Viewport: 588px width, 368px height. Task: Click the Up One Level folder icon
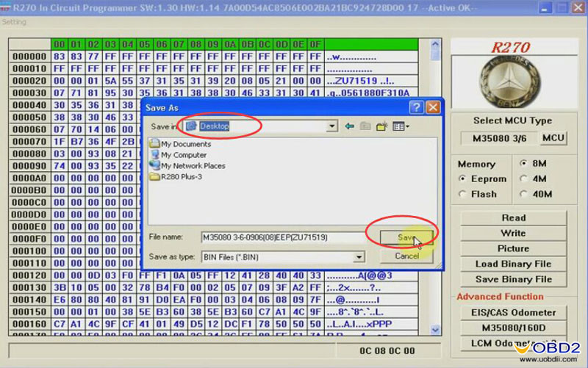click(365, 126)
